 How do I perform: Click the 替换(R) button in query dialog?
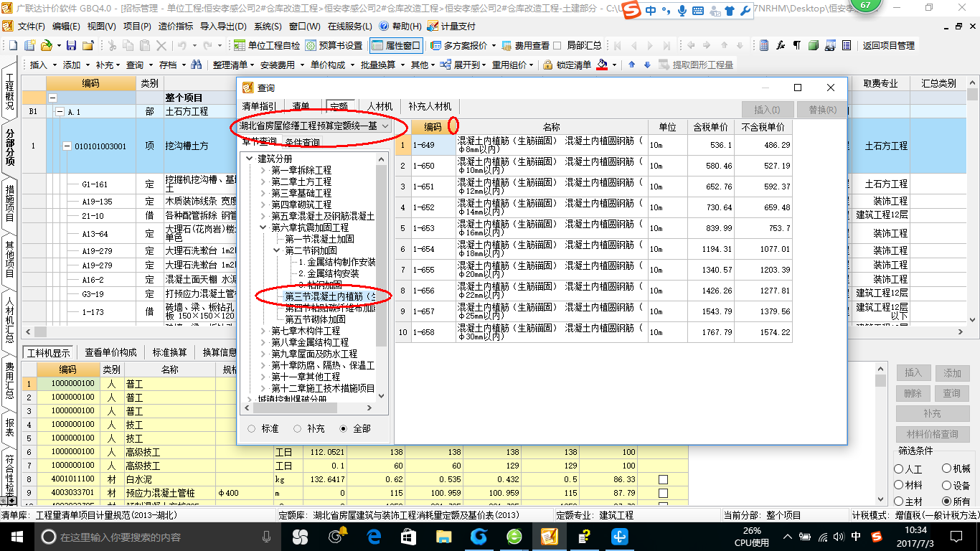(822, 110)
